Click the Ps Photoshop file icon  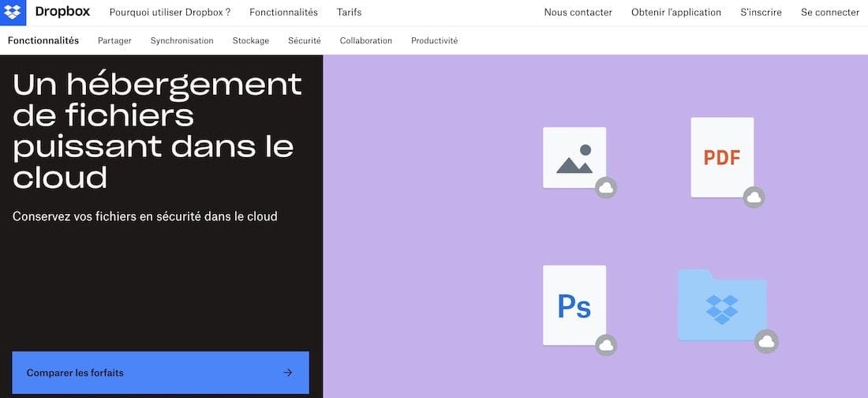[574, 306]
